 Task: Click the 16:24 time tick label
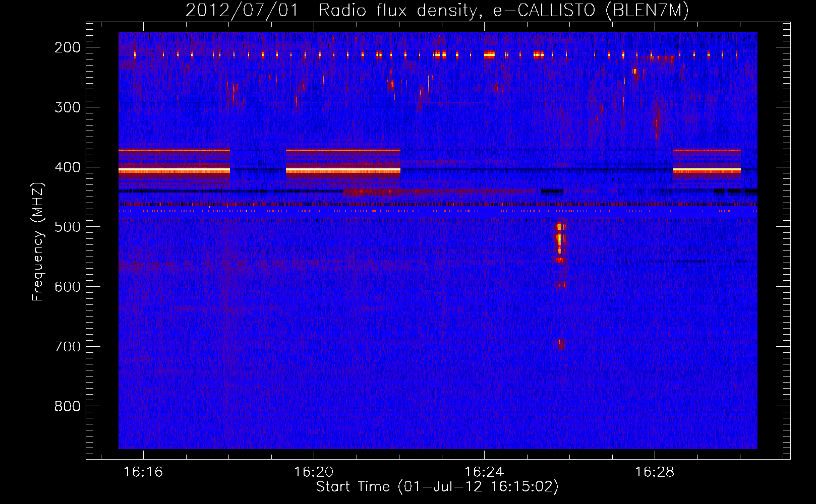[x=484, y=472]
